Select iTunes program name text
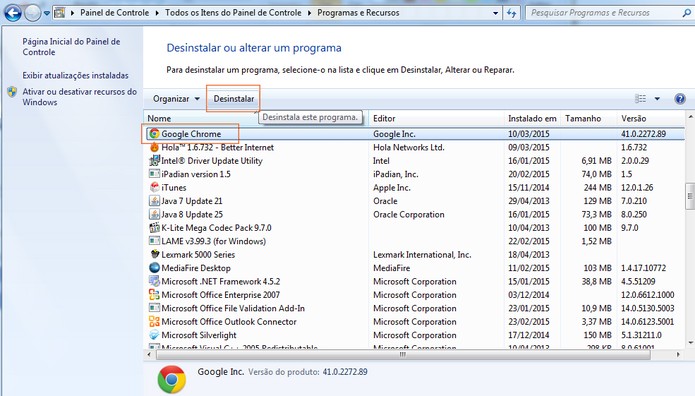This screenshot has height=396, width=695. (174, 188)
